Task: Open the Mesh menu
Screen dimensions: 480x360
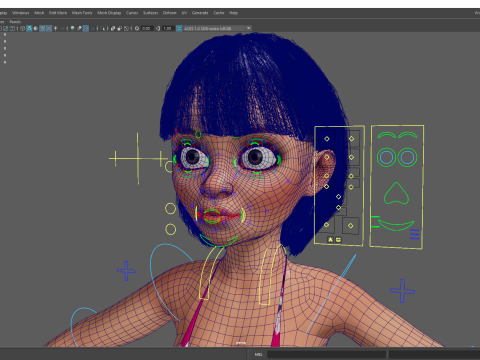Action: (x=39, y=13)
